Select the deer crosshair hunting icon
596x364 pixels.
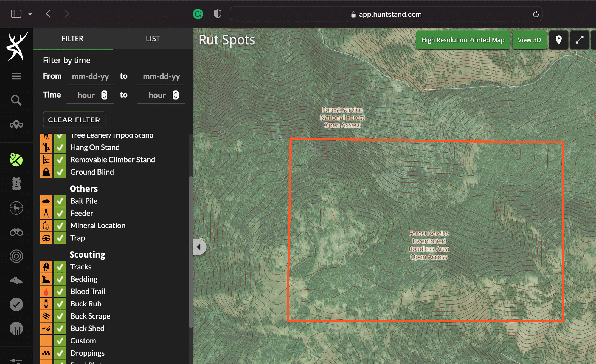[x=16, y=208]
